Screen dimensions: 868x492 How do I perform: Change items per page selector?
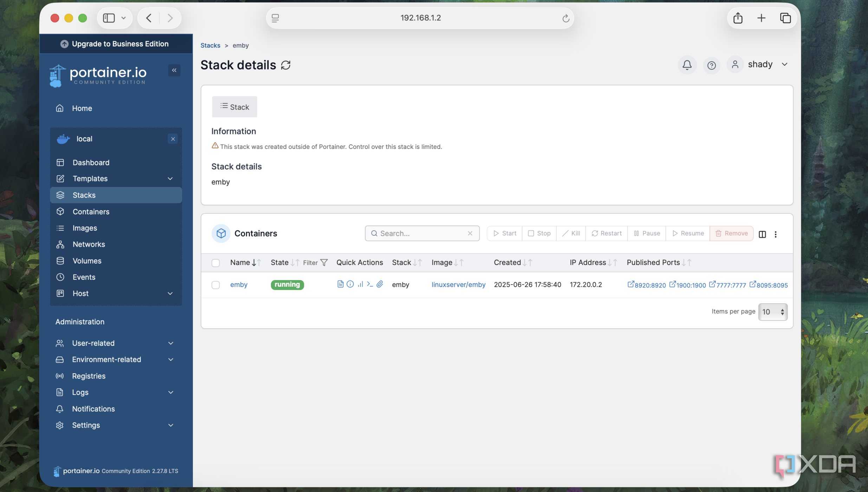[x=773, y=312]
